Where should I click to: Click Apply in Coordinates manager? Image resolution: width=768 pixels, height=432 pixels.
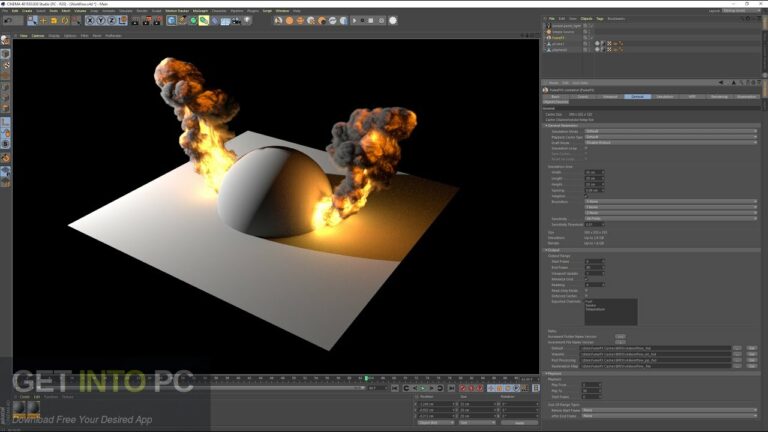click(x=519, y=422)
